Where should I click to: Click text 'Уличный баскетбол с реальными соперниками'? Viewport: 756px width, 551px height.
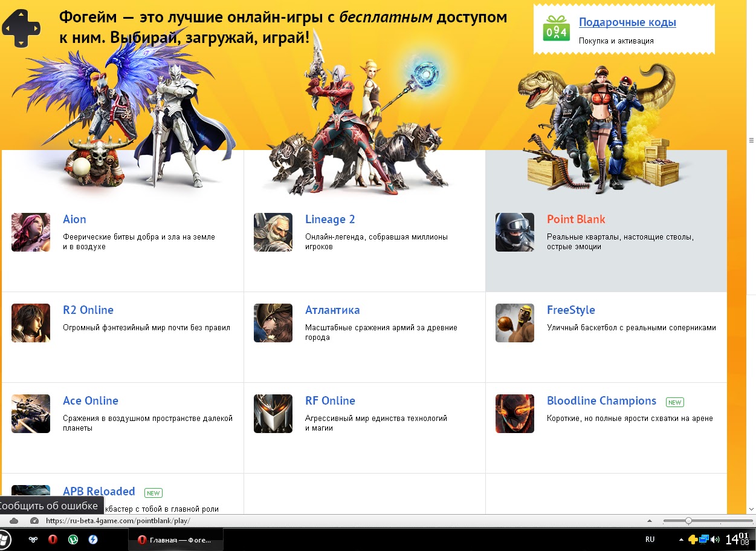pos(632,328)
